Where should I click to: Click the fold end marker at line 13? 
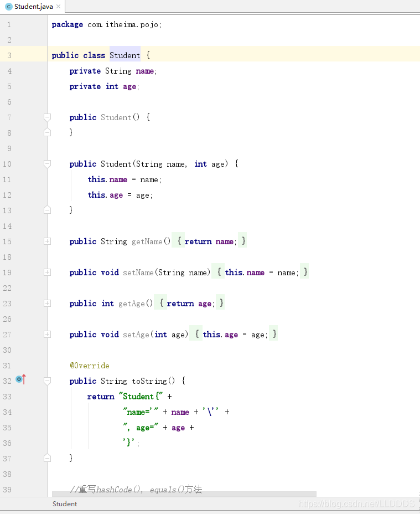tap(47, 210)
